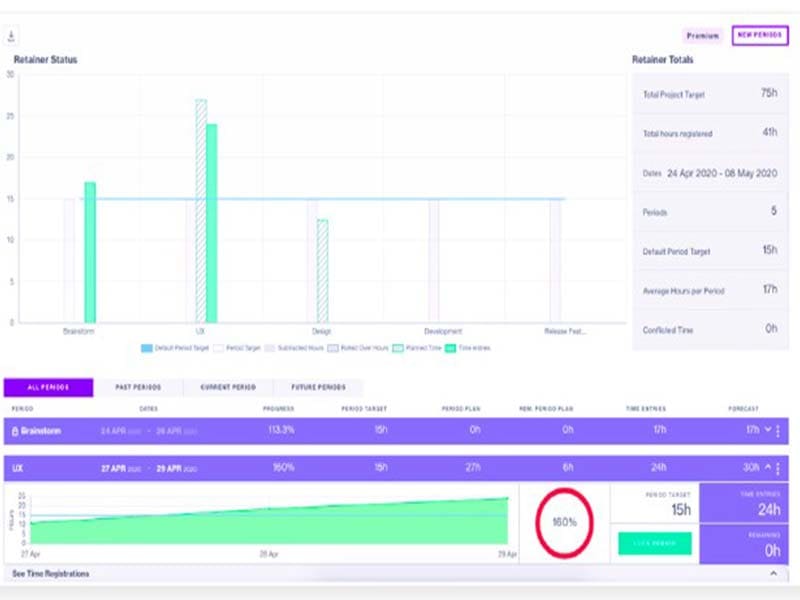The image size is (800, 600).
Task: Toggle the Premium badge
Action: pos(703,35)
